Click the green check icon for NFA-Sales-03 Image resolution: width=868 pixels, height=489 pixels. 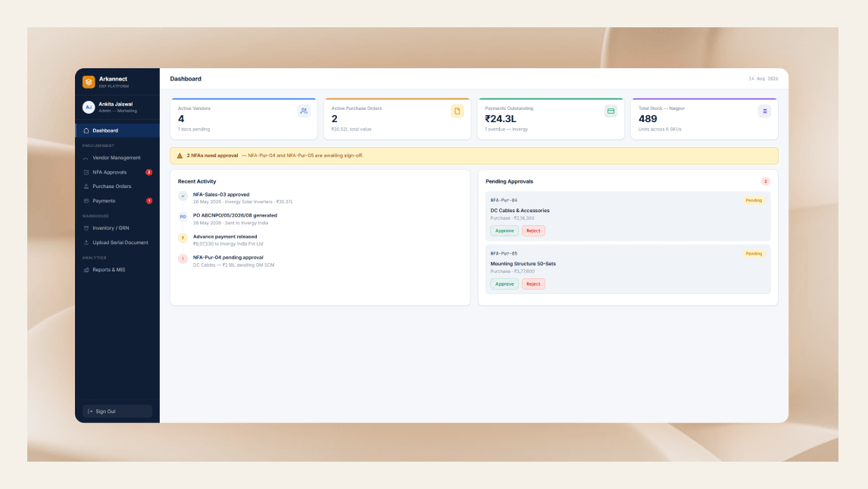183,196
